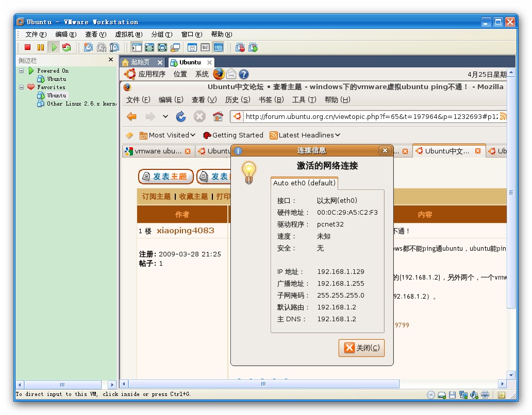This screenshot has height=415, width=532.
Task: Click the green Power On play icon
Action: pos(54,47)
